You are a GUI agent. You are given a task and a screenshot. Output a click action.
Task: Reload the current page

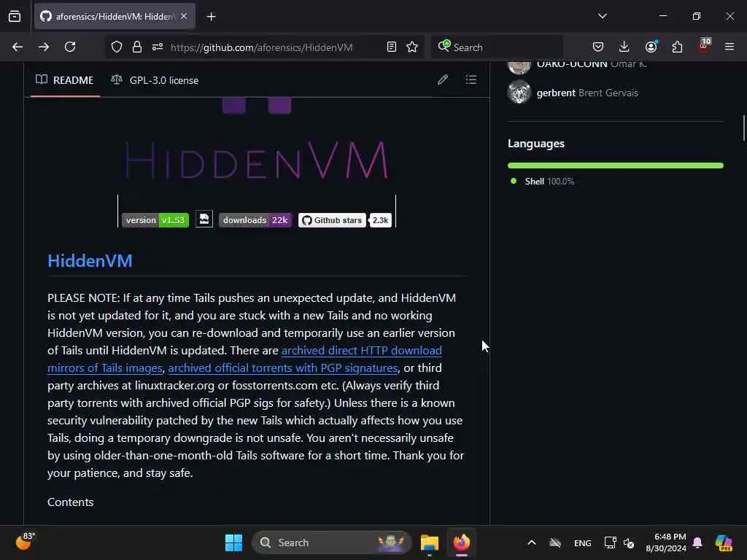pyautogui.click(x=70, y=47)
